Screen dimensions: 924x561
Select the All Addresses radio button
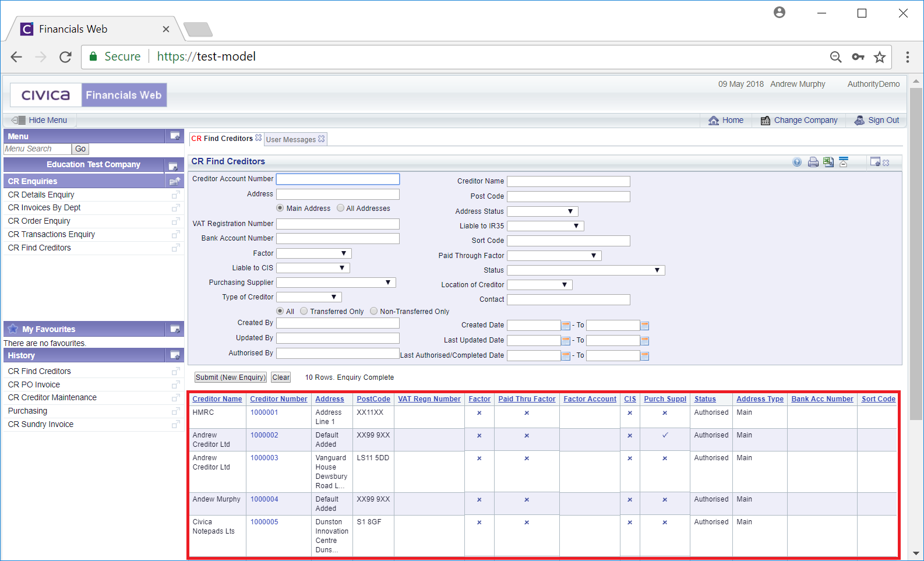click(x=340, y=208)
